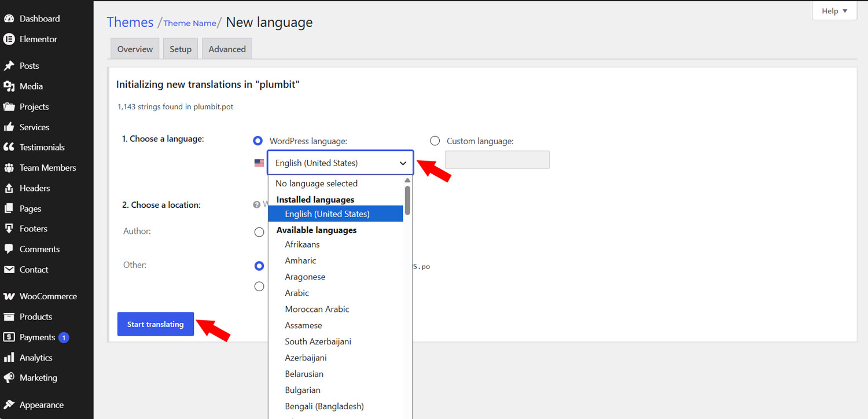Image resolution: width=868 pixels, height=419 pixels.
Task: Open the Team Members menu item
Action: pyautogui.click(x=47, y=168)
